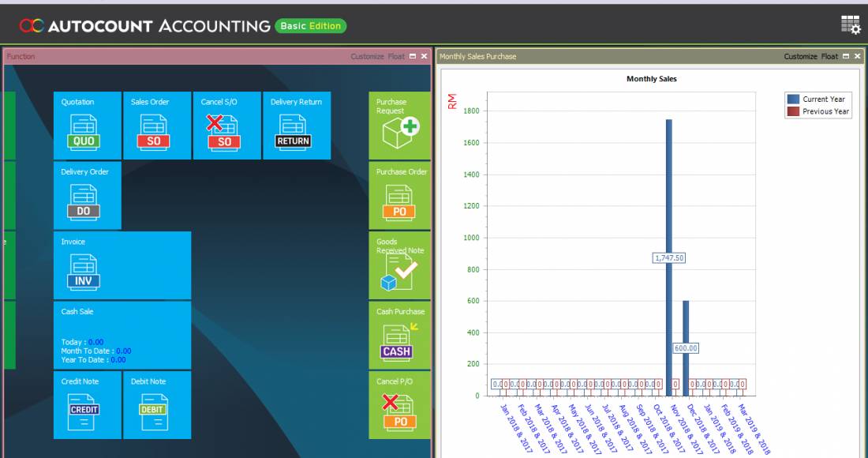Select the Sales Order icon
Image resolution: width=868 pixels, height=458 pixels.
click(x=156, y=126)
